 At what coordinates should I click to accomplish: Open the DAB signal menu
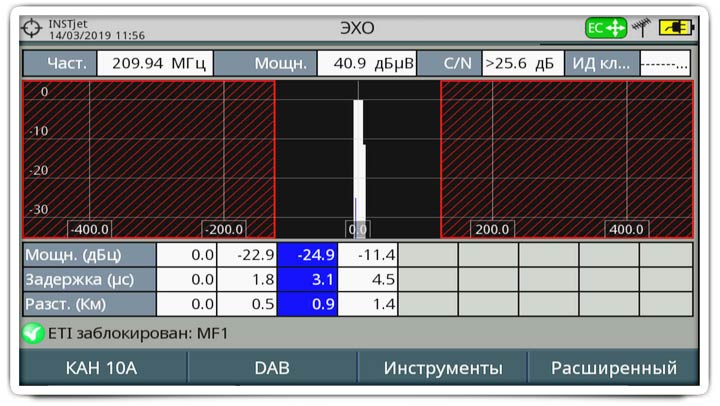click(x=272, y=368)
